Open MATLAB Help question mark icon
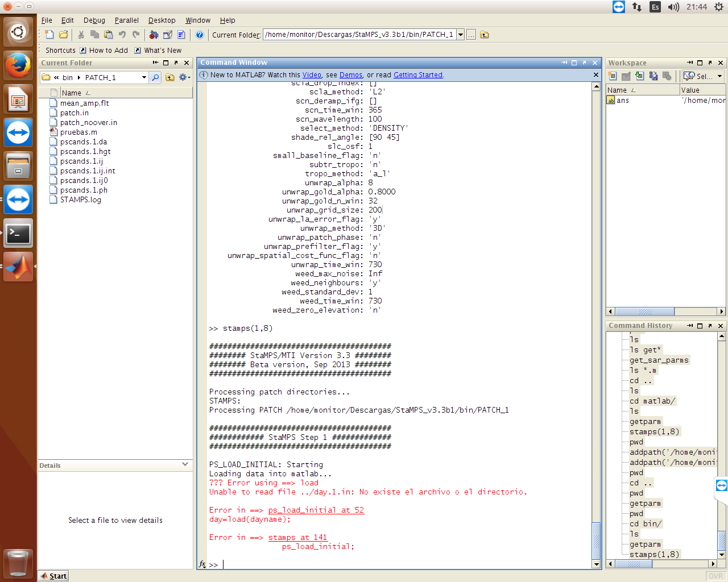 coord(200,35)
